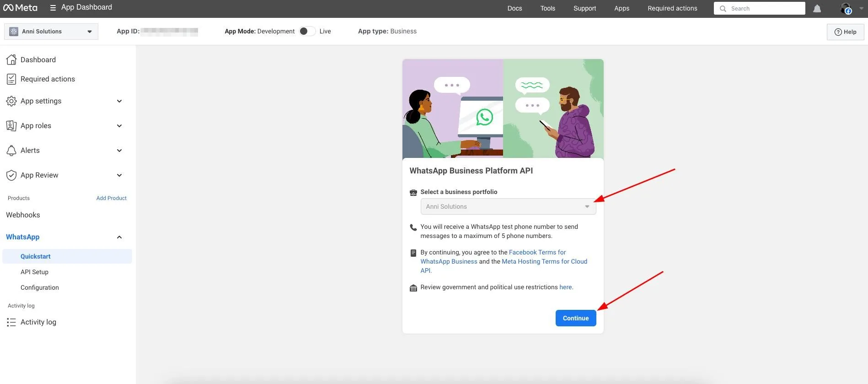Viewport: 868px width, 384px height.
Task: Open Required actions in the top bar
Action: tap(672, 8)
